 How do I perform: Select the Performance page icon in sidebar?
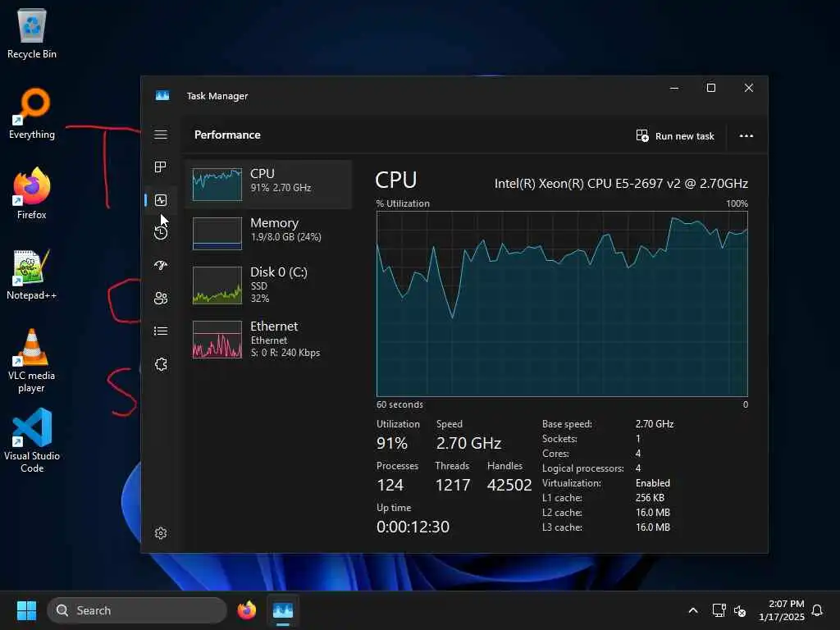point(161,200)
